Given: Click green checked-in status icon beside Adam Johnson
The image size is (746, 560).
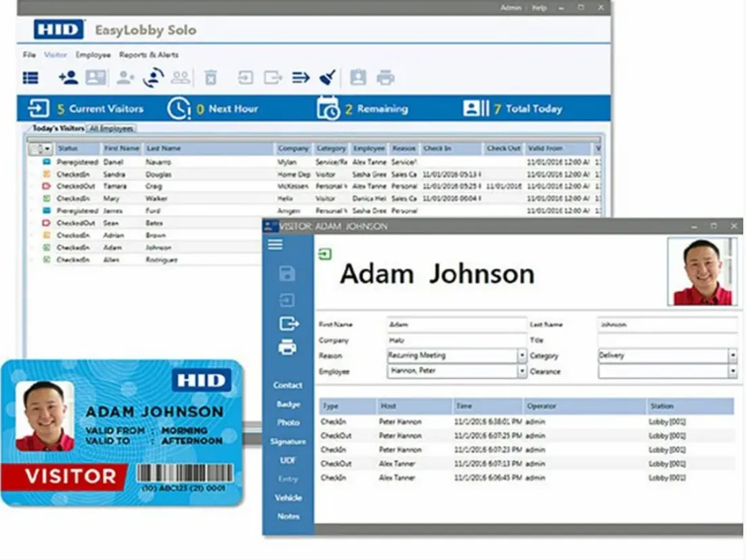Looking at the screenshot, I should click(x=325, y=255).
